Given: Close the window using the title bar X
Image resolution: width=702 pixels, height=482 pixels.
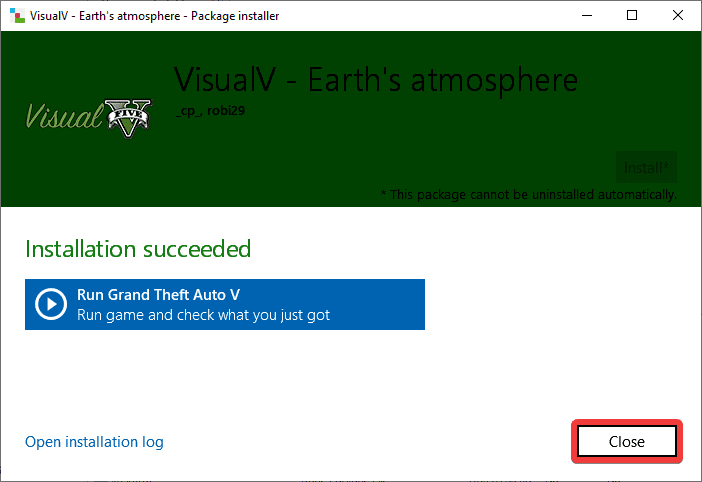Looking at the screenshot, I should [x=678, y=16].
